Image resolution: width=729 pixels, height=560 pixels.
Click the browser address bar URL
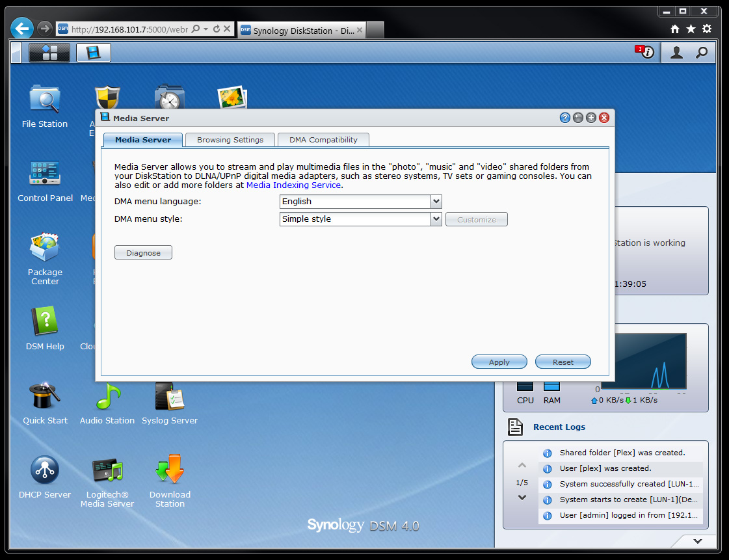(x=129, y=29)
